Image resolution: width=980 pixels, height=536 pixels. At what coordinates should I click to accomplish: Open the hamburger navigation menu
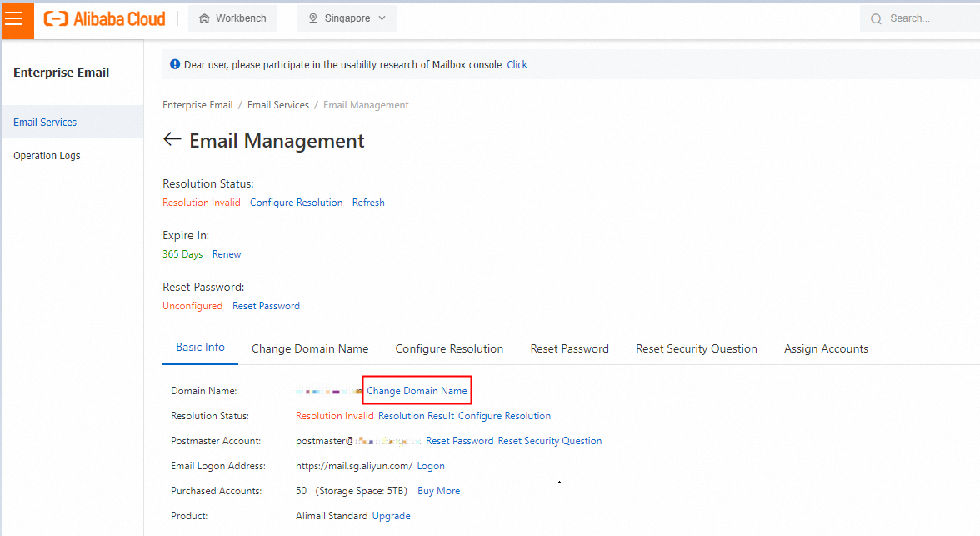coord(14,19)
